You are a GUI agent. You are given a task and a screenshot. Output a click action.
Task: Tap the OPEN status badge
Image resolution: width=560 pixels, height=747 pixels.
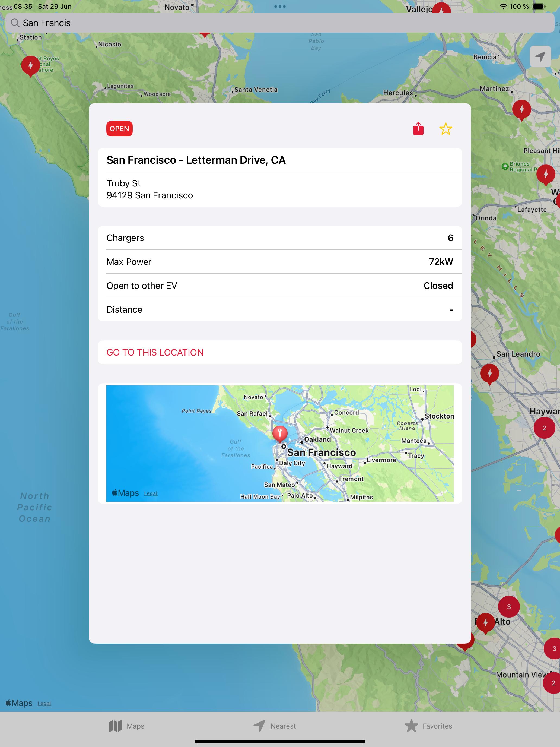(x=119, y=129)
